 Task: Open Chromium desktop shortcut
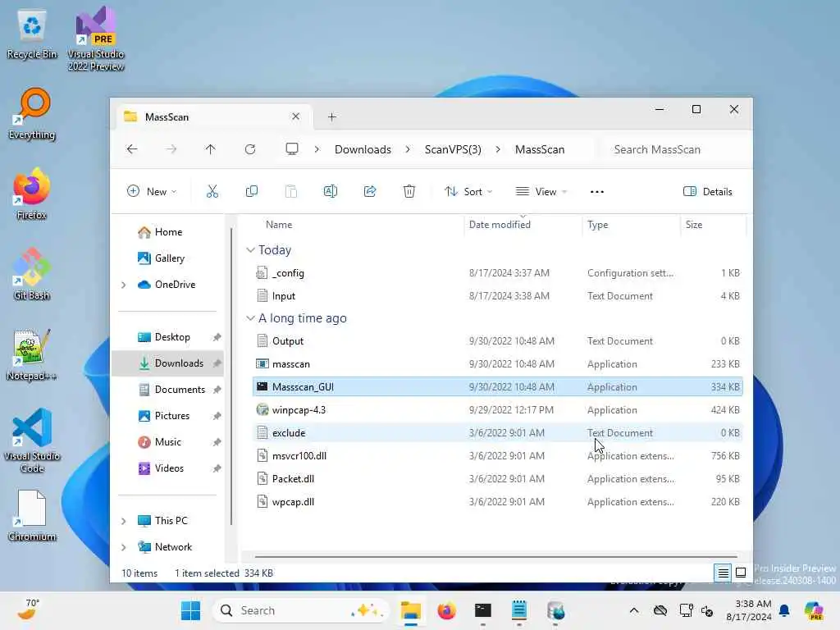[x=32, y=515]
